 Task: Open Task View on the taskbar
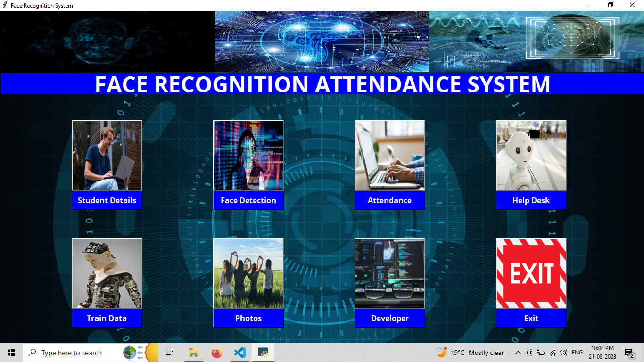[x=170, y=353]
